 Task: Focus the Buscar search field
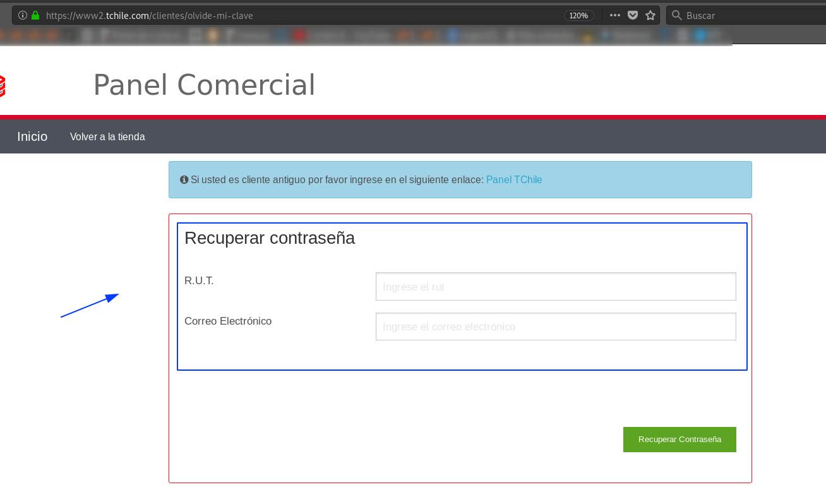[751, 15]
